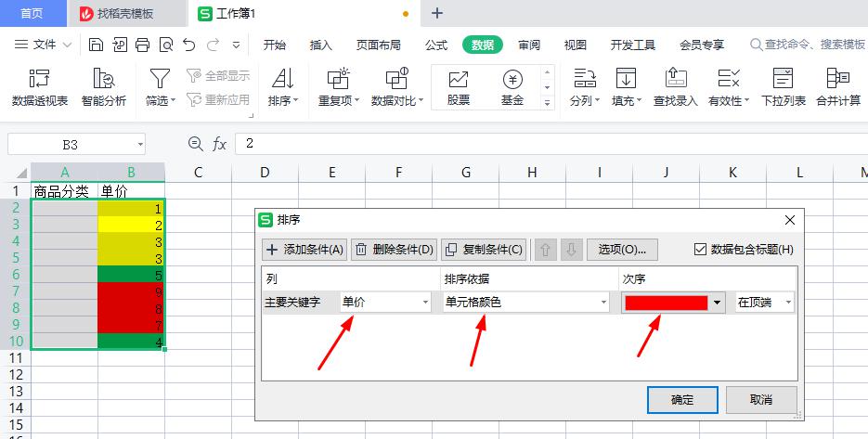Click the 查找命令、搜索模板 search box

809,45
